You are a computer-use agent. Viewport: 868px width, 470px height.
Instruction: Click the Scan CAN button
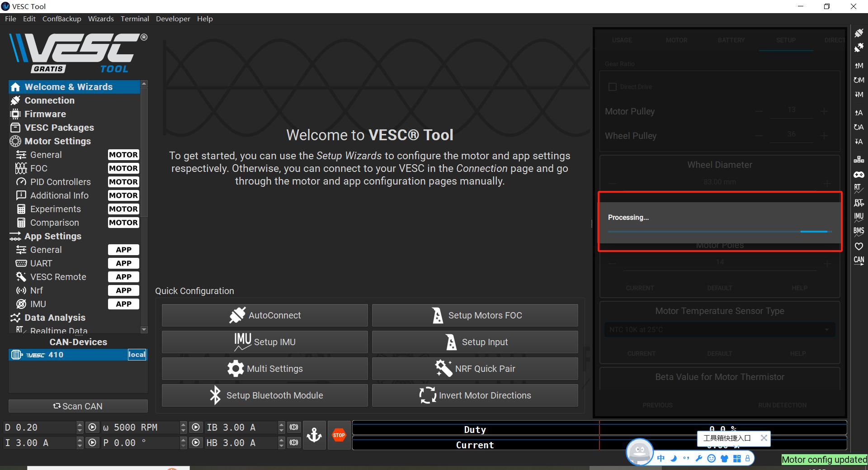click(x=78, y=406)
